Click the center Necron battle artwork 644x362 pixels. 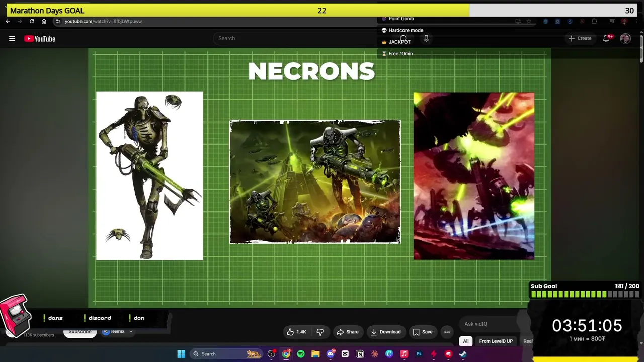coord(315,182)
